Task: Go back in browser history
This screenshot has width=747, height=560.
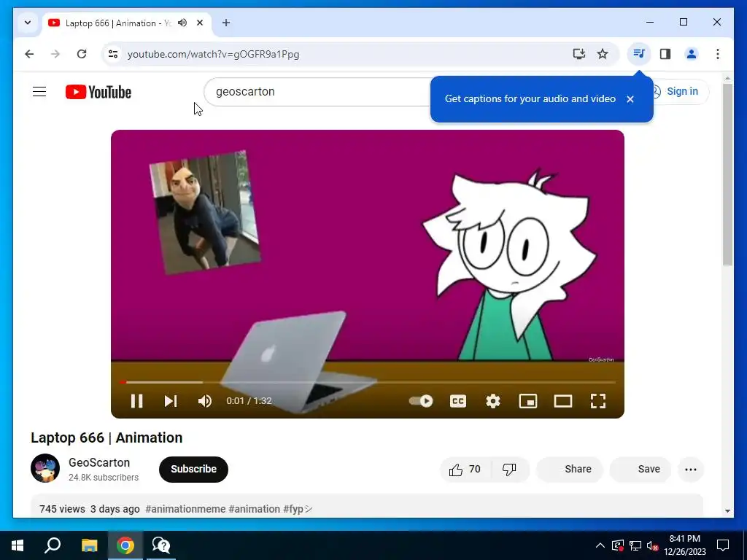Action: tap(29, 54)
